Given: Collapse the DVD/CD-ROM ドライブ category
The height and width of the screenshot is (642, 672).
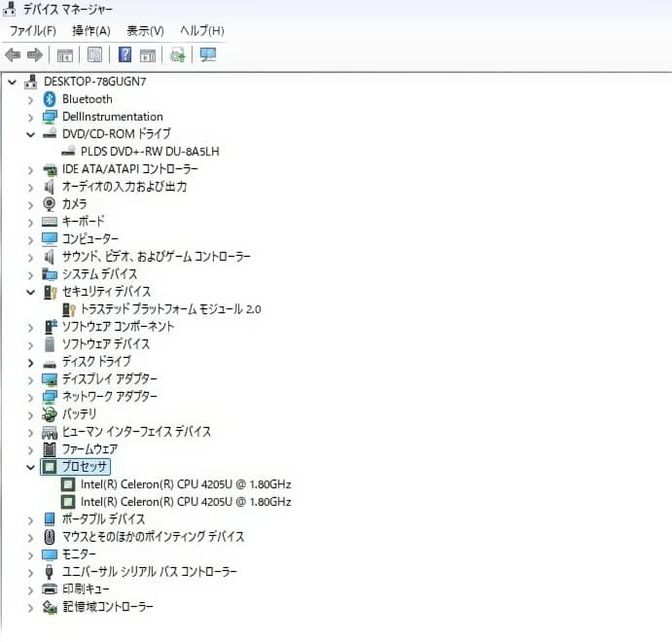Looking at the screenshot, I should coord(30,134).
